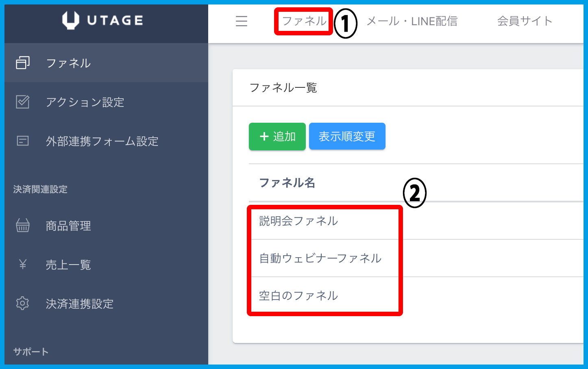Image resolution: width=588 pixels, height=369 pixels.
Task: Click the blue 表示順変更 button
Action: point(347,137)
